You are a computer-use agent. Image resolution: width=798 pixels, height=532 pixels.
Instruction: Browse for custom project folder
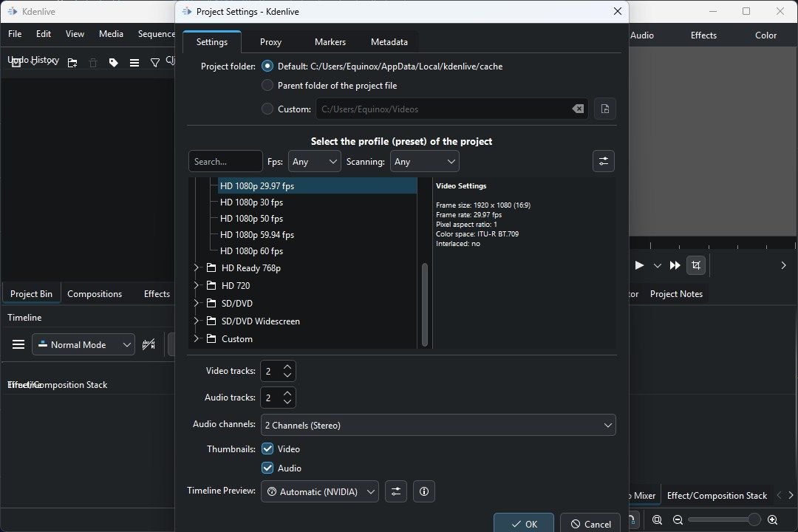(x=604, y=109)
